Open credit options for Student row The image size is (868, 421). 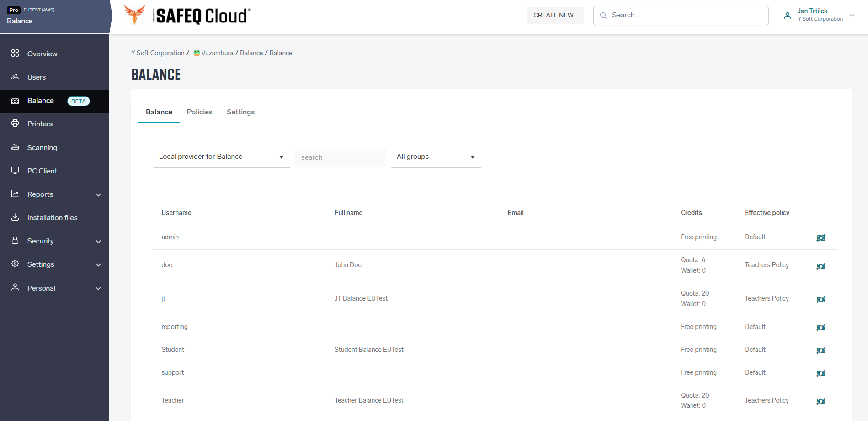(821, 350)
